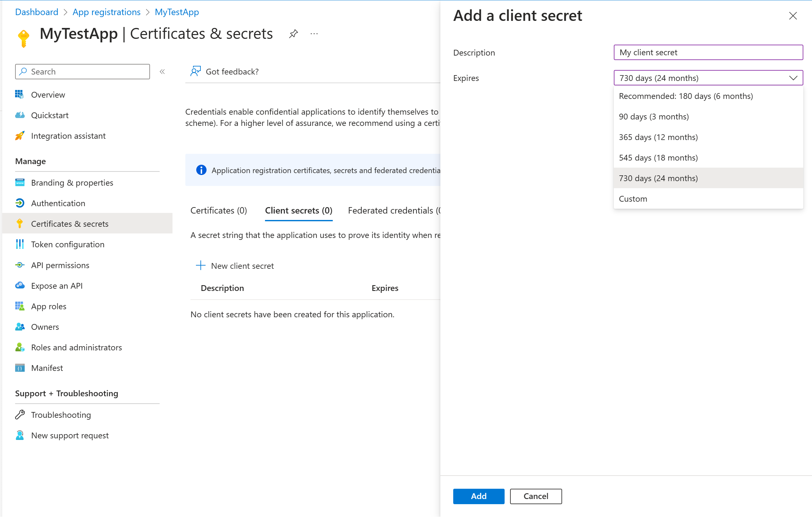The height and width of the screenshot is (517, 812).
Task: Click the magnifier icon in the Search box
Action: [23, 72]
